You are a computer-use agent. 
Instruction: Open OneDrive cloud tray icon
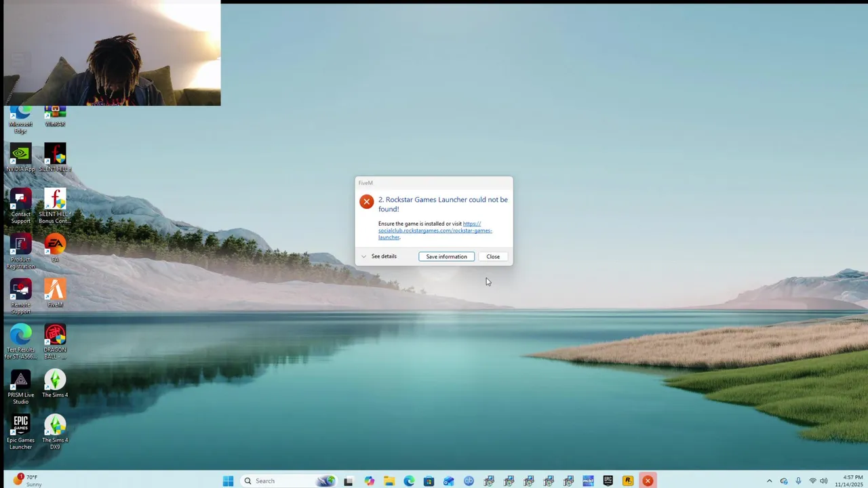point(784,481)
